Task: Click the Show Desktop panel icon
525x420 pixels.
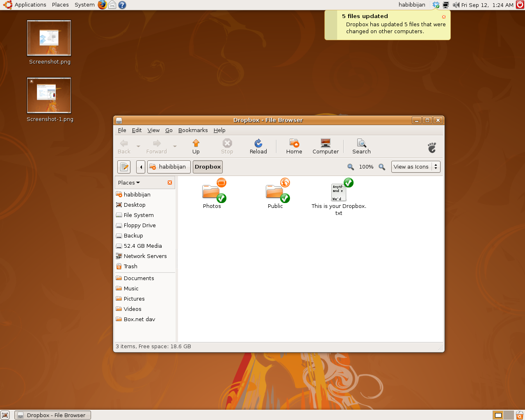Action: point(5,415)
